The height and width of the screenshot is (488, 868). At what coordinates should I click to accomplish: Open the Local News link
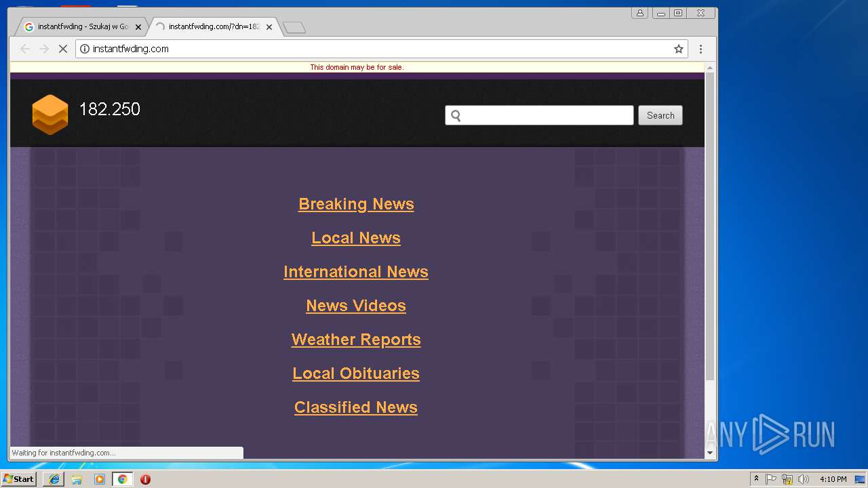(356, 238)
